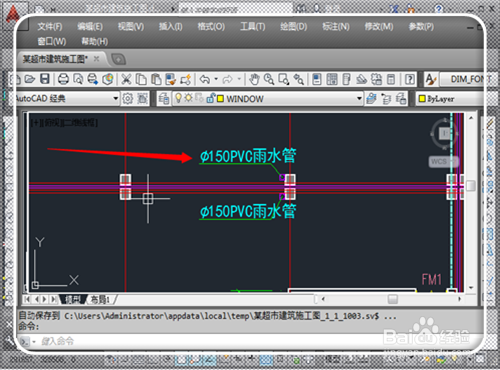The height and width of the screenshot is (370, 500).
Task: Click My Workspace icon beside gear
Action: click(x=142, y=98)
